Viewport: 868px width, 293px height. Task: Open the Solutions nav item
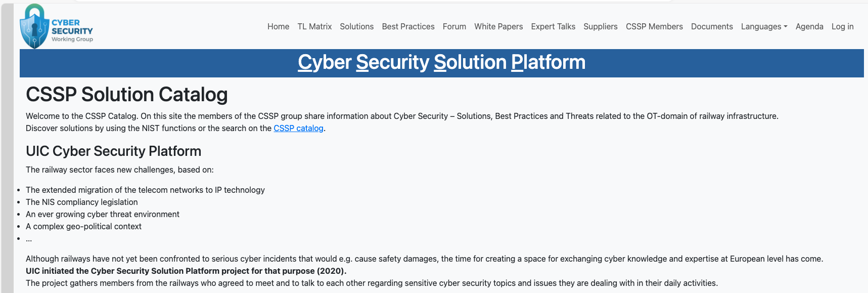point(357,26)
